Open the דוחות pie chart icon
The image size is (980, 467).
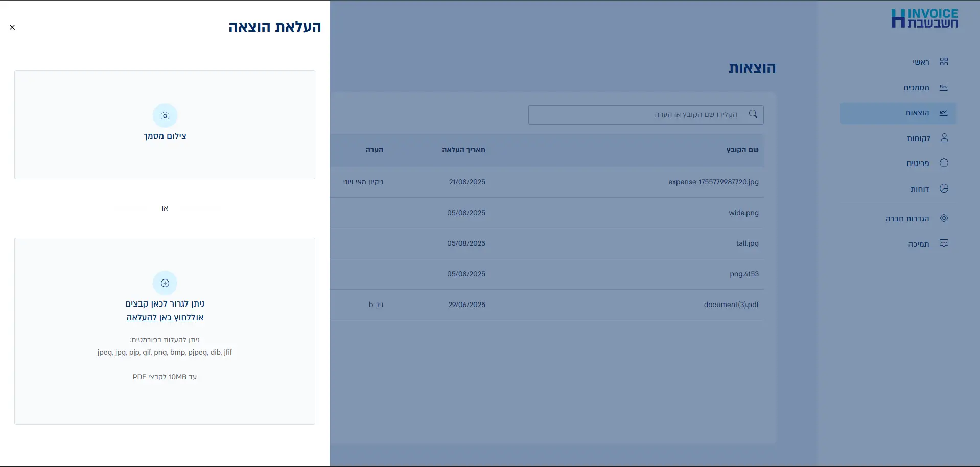944,189
